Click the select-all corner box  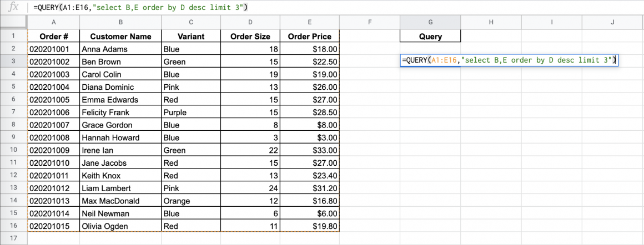click(x=13, y=22)
